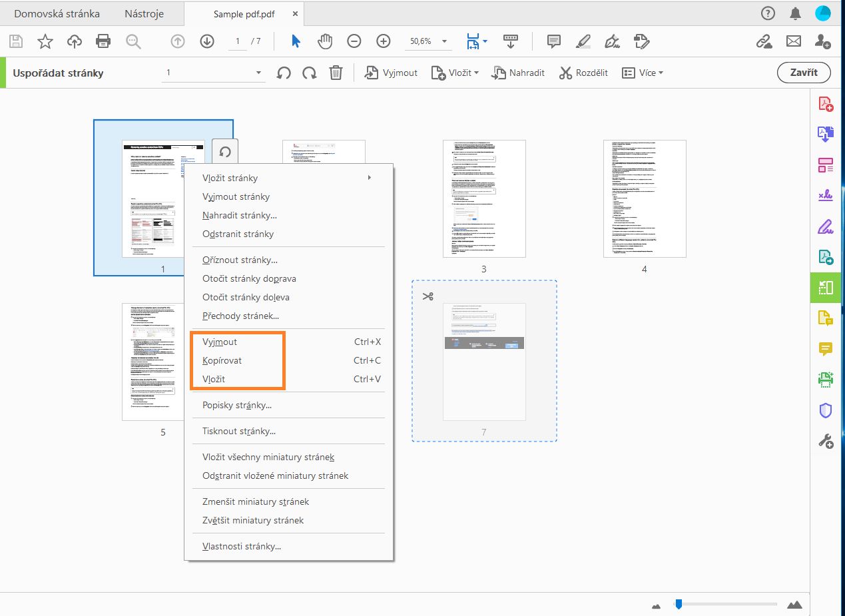Rotate pages counterclockwise in toolbar

(284, 73)
